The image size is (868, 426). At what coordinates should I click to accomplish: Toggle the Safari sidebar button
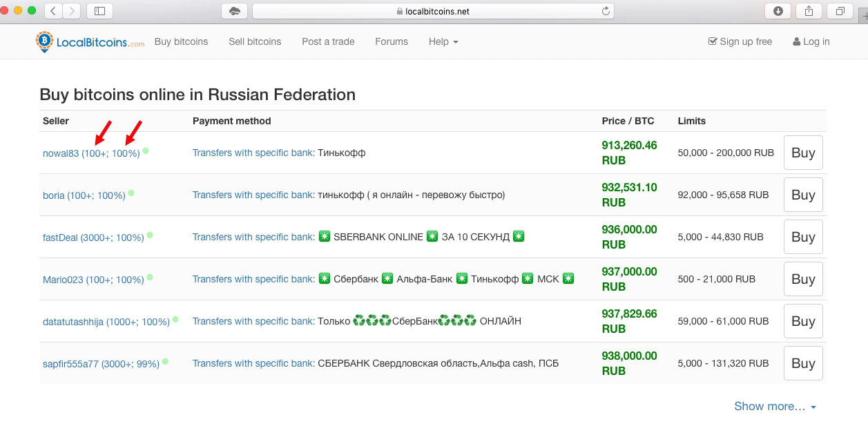pyautogui.click(x=100, y=10)
